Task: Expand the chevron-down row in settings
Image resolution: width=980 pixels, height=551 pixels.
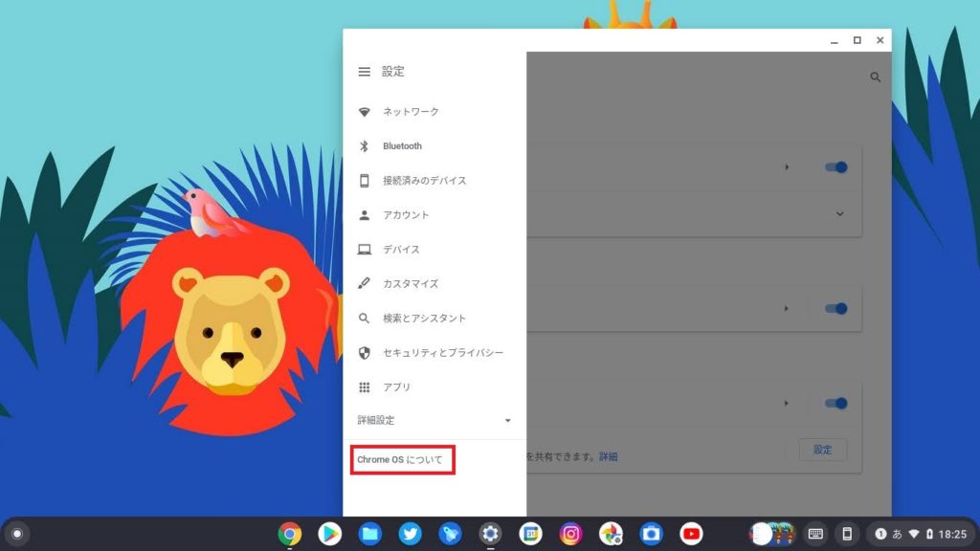Action: click(x=839, y=214)
